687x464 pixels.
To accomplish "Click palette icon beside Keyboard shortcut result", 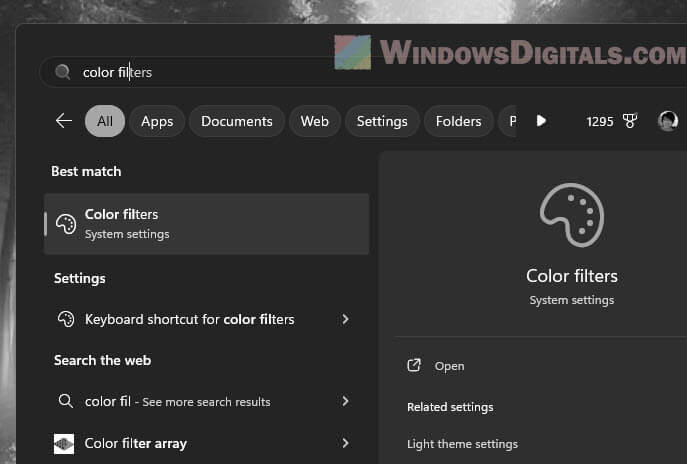I will [x=66, y=319].
